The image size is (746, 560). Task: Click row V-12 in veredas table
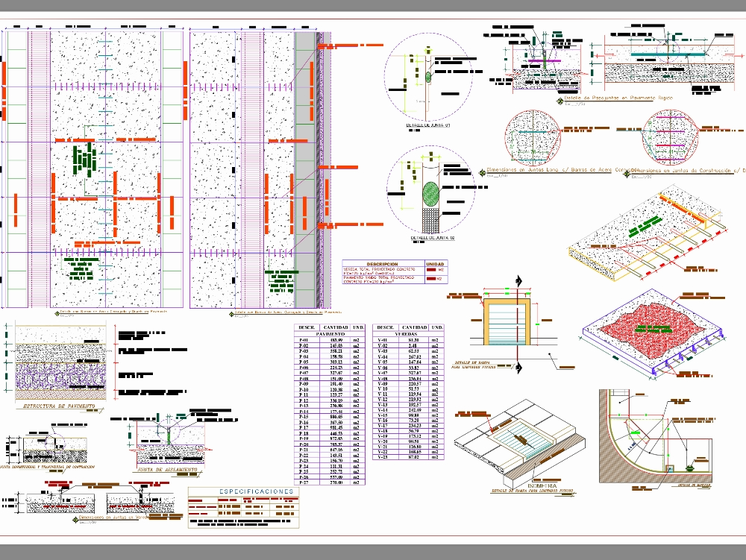pyautogui.click(x=409, y=398)
